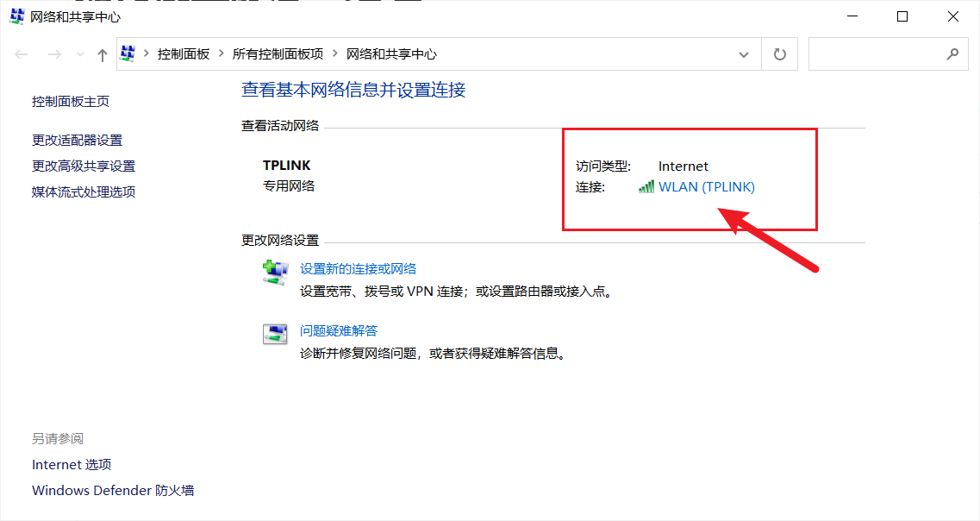Click the set up new connection icon
Viewport: 980px width, 521px height.
tap(275, 273)
